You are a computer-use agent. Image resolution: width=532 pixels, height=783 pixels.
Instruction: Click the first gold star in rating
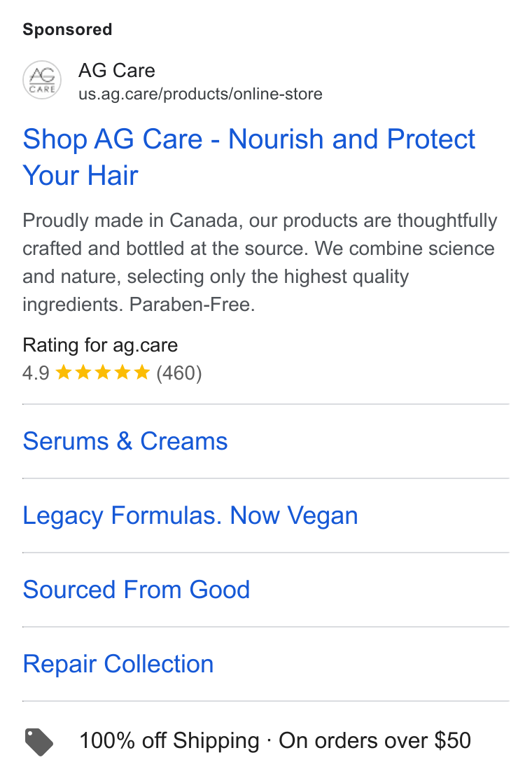tap(64, 373)
